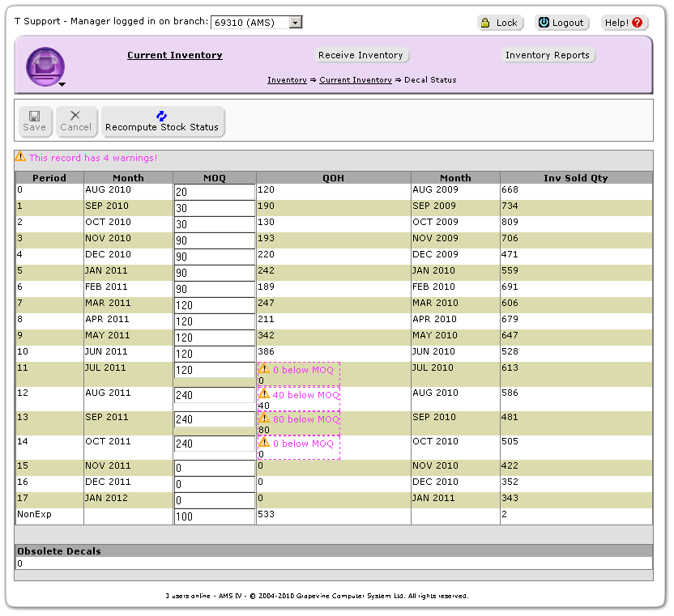Click warning icon on the 0 below MOQ alert

(265, 369)
